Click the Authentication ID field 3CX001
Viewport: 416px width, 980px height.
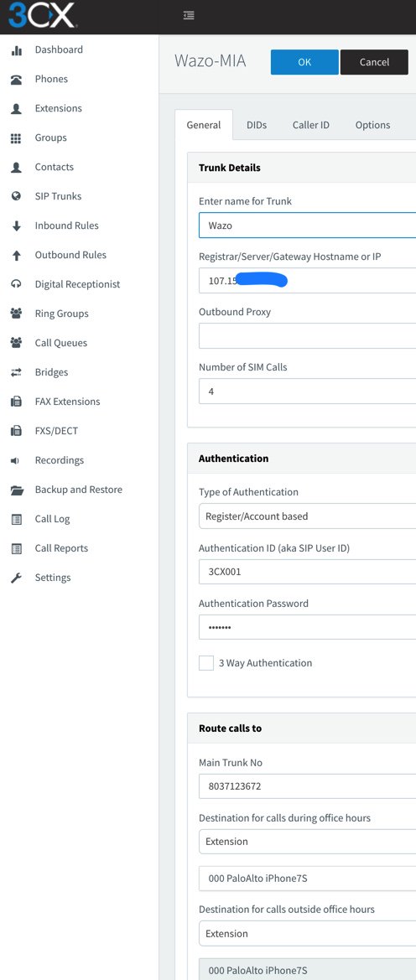click(x=307, y=571)
